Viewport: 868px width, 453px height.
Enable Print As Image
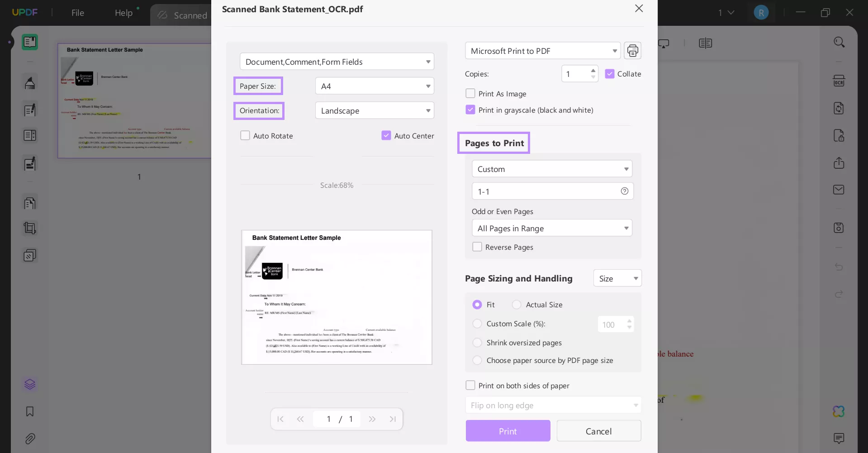[x=470, y=93]
